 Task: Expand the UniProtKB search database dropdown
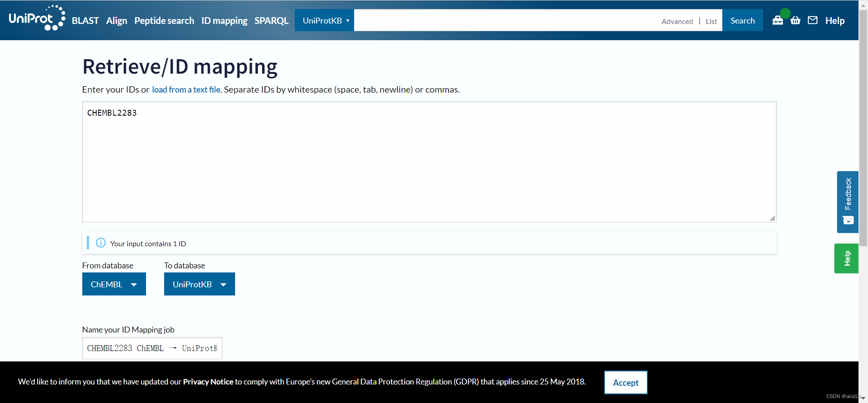pos(324,20)
